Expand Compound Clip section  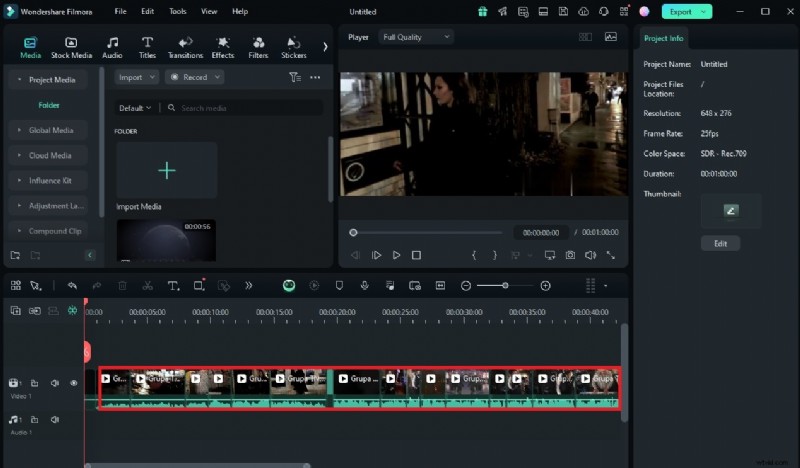pyautogui.click(x=19, y=231)
